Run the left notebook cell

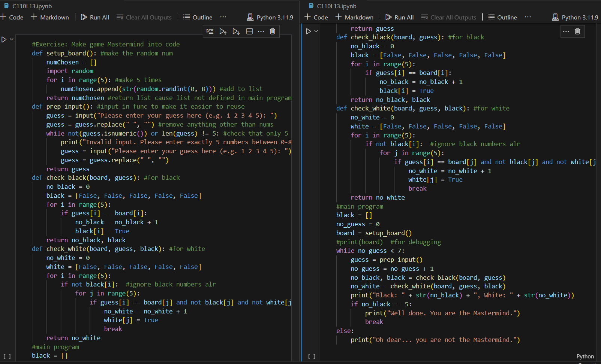4,39
